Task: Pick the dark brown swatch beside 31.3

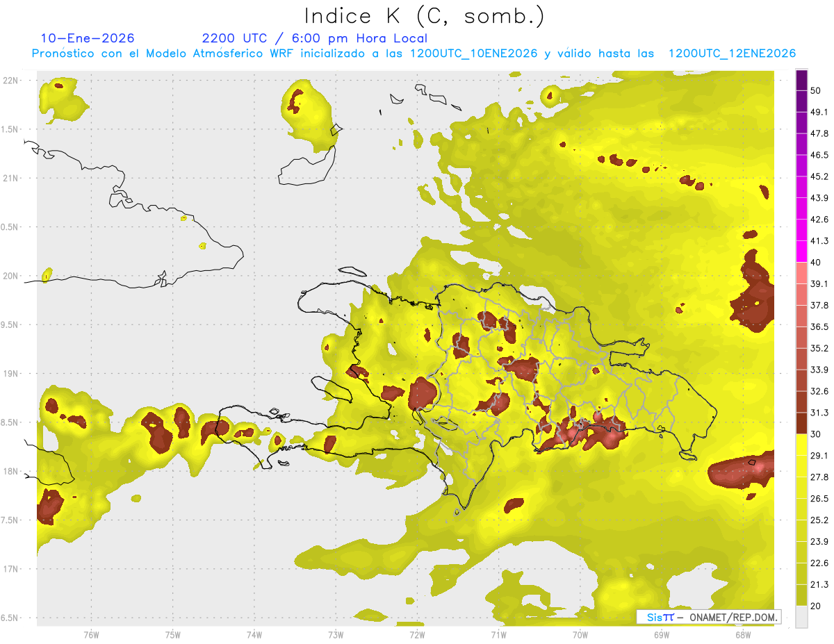Action: click(x=801, y=423)
